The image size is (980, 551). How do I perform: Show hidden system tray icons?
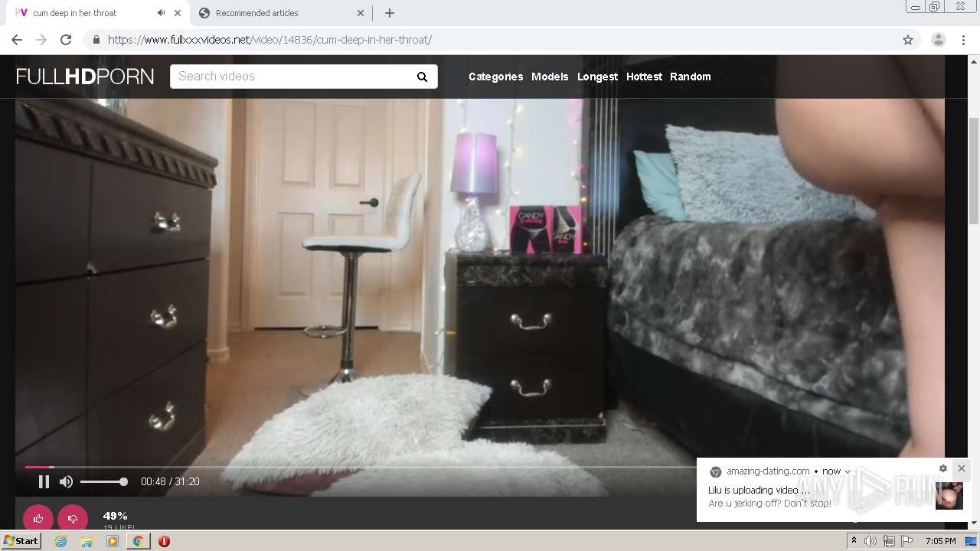[x=854, y=541]
